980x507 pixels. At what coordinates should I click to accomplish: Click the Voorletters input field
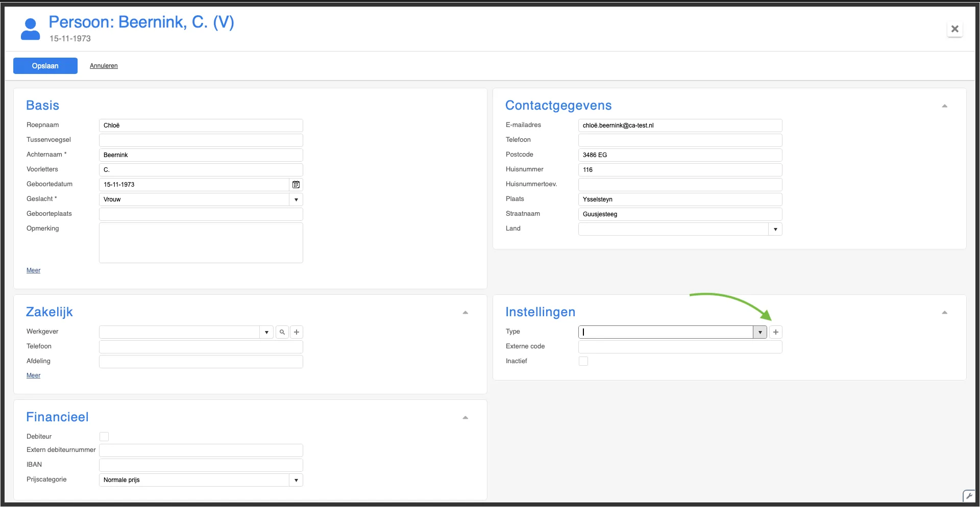(x=201, y=170)
